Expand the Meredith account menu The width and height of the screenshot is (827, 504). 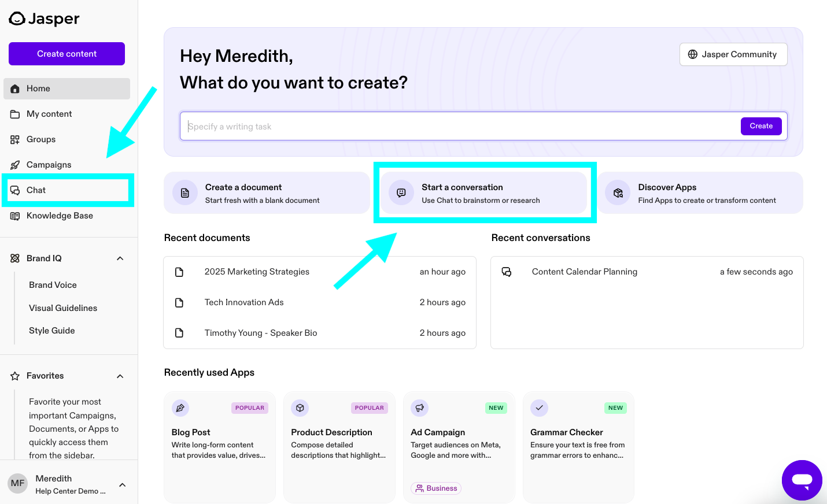click(123, 484)
